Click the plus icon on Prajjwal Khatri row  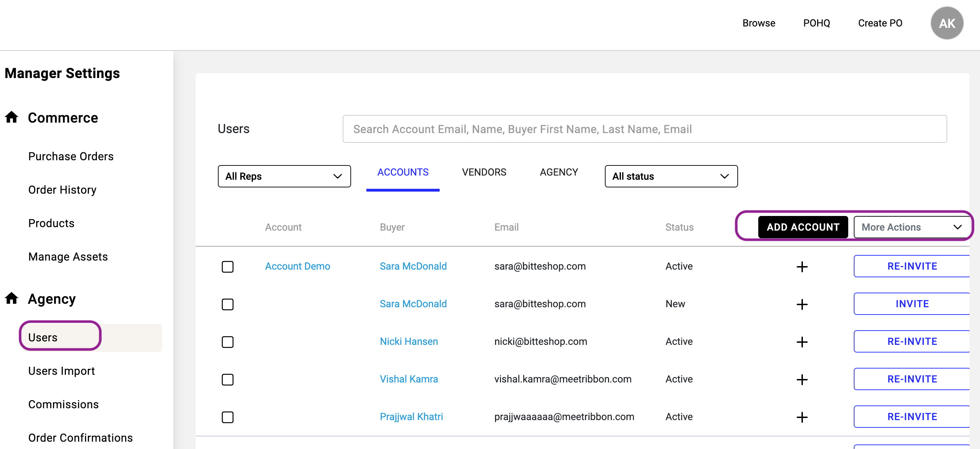click(802, 417)
